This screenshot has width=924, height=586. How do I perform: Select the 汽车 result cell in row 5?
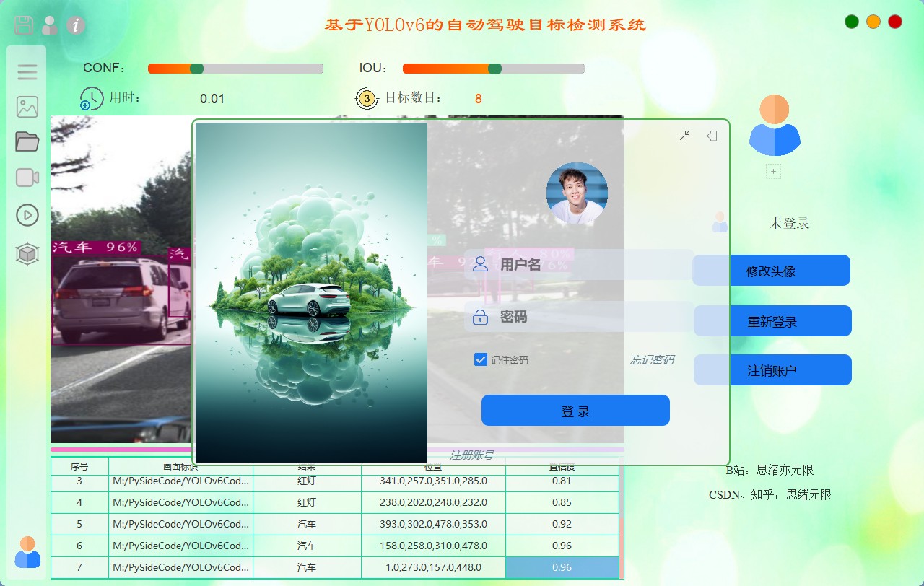307,524
